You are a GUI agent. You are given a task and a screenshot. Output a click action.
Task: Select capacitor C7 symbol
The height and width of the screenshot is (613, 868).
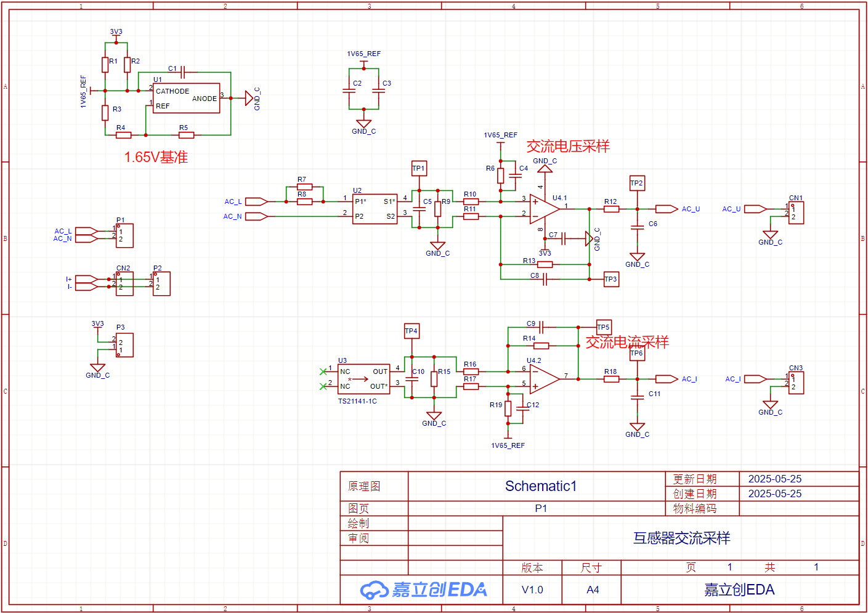point(564,238)
